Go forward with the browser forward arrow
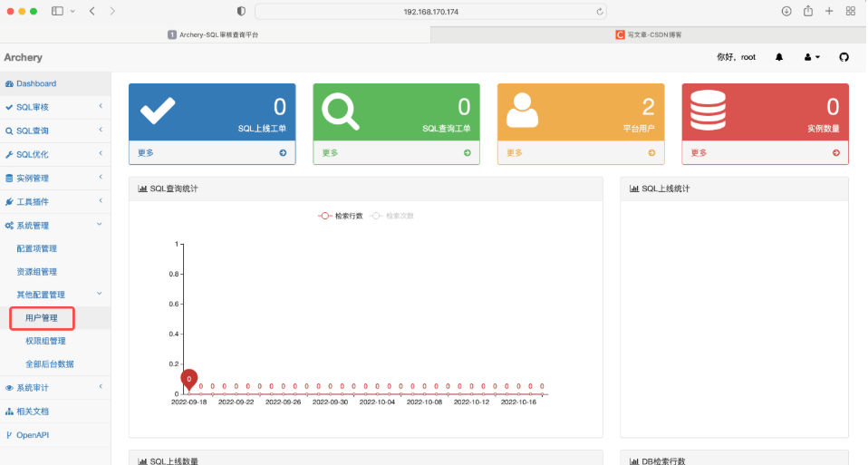 pyautogui.click(x=112, y=11)
